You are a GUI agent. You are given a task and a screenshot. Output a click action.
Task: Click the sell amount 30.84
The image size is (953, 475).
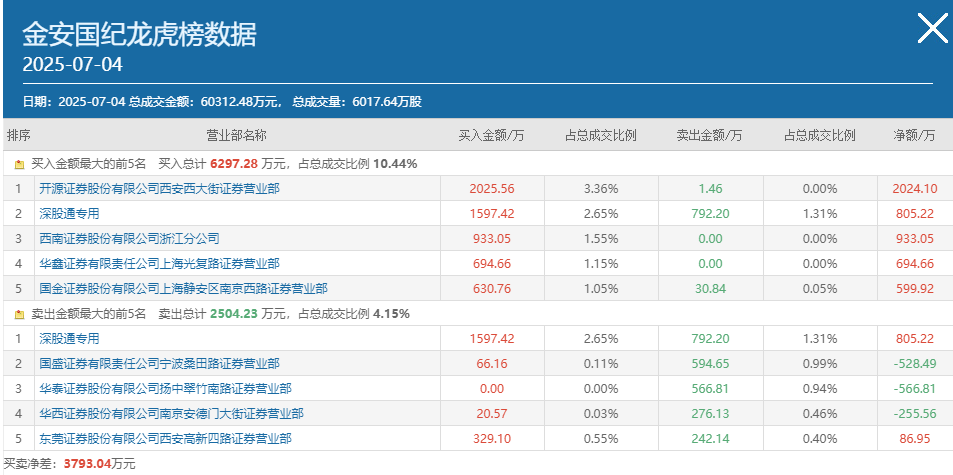click(x=710, y=289)
